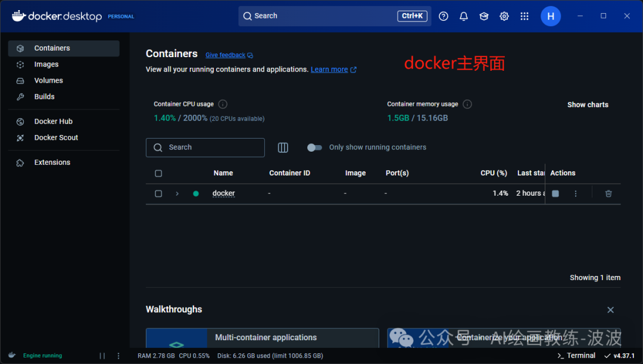
Task: Go to Images in sidebar
Action: (x=64, y=64)
